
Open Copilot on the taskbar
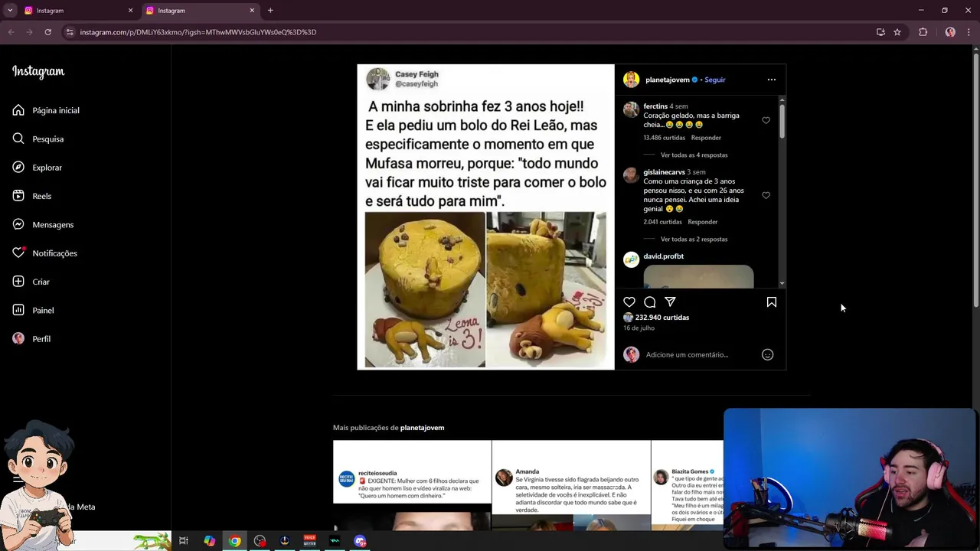(209, 541)
